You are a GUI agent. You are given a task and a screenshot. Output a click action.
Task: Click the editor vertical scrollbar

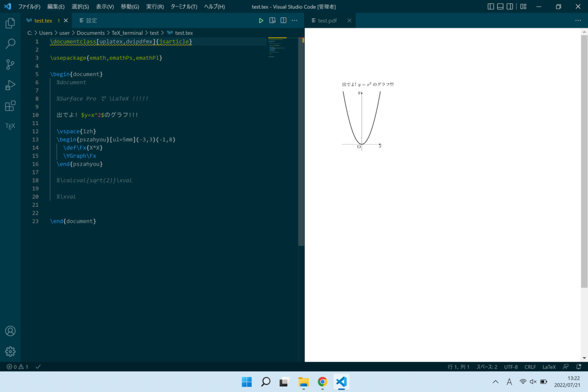301,141
